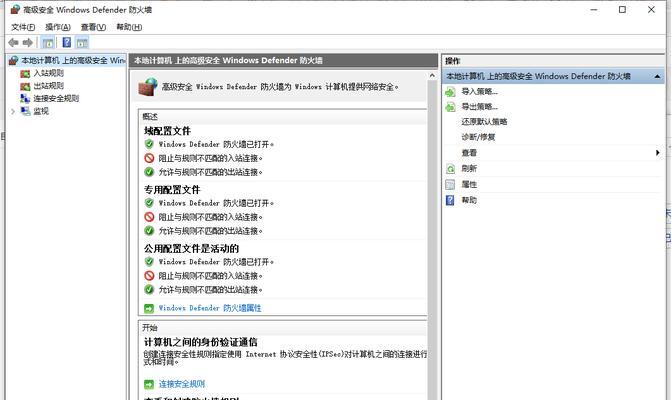The width and height of the screenshot is (671, 400).
Task: Click 帮助 in actions pane
Action: point(469,200)
